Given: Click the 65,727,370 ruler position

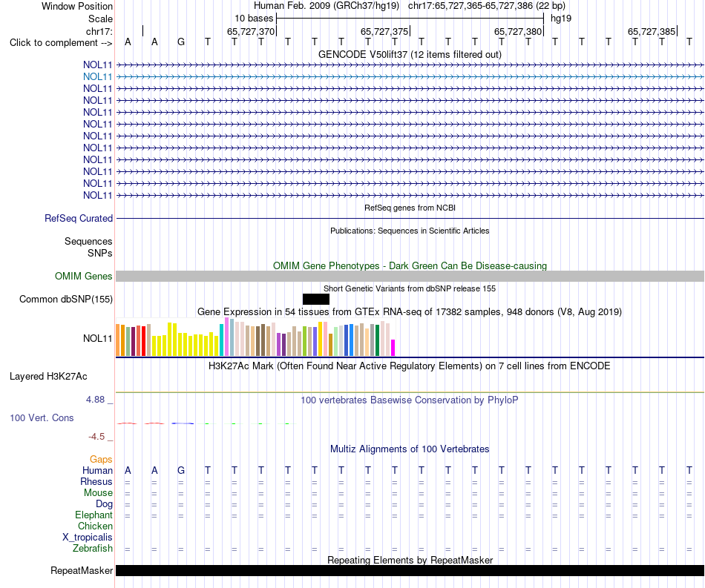Looking at the screenshot, I should pyautogui.click(x=250, y=31).
